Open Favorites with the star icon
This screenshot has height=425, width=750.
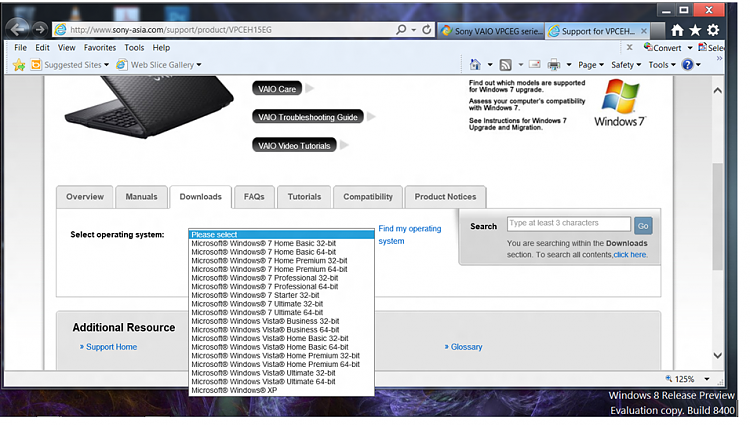tap(695, 31)
